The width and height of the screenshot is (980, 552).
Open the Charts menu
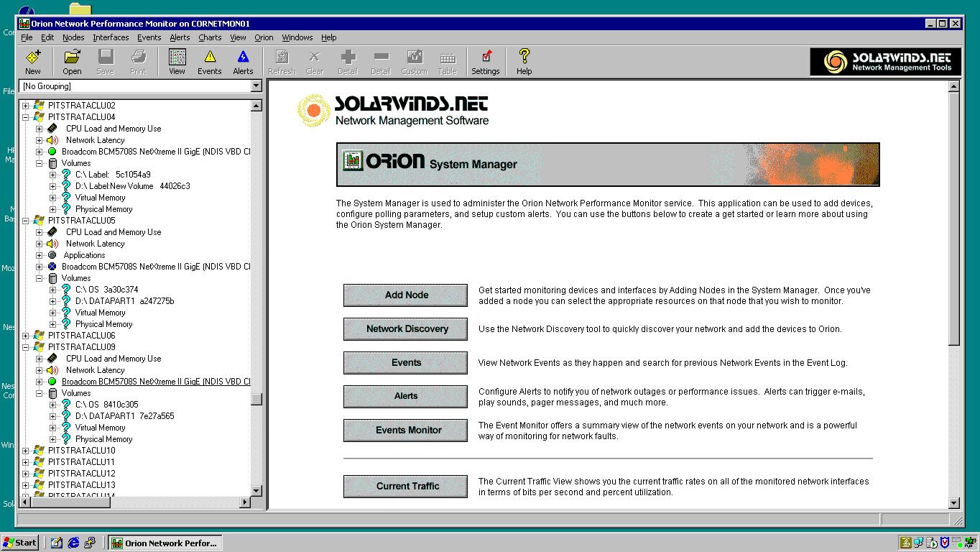(210, 37)
